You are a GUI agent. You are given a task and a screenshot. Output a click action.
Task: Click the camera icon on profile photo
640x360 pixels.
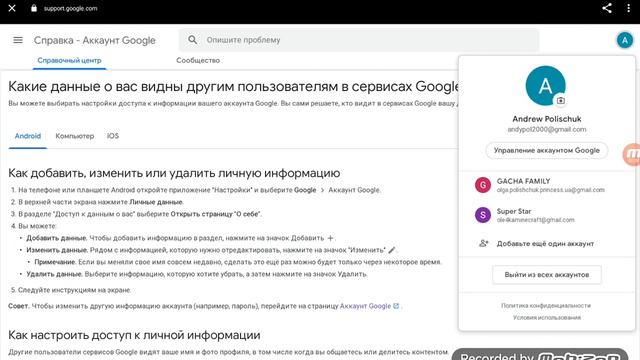561,100
